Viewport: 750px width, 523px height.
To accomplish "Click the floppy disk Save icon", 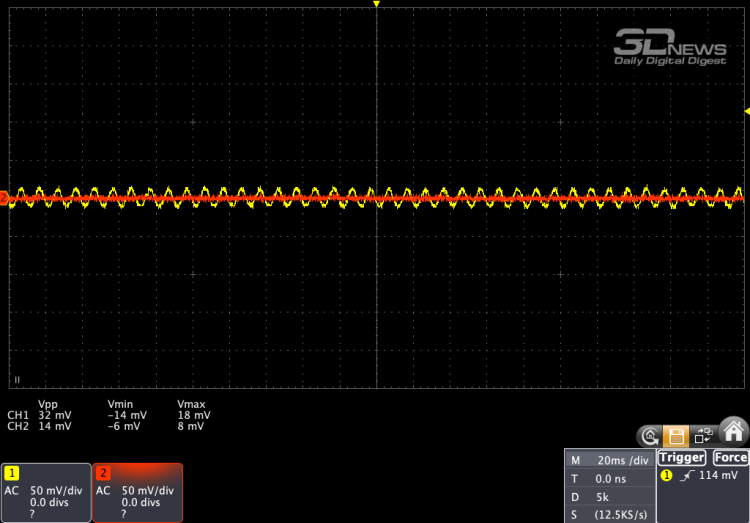I will [677, 435].
